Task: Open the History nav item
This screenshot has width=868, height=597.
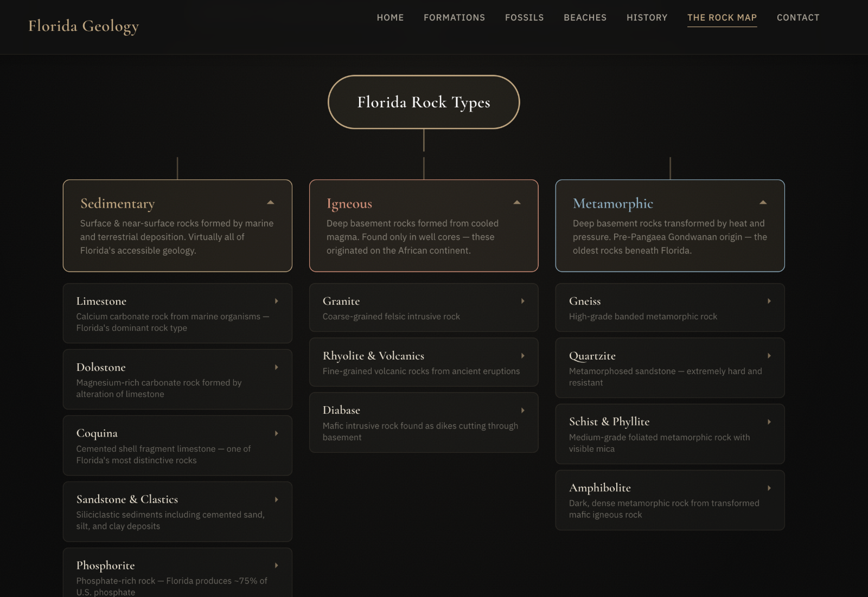Action: click(x=647, y=18)
